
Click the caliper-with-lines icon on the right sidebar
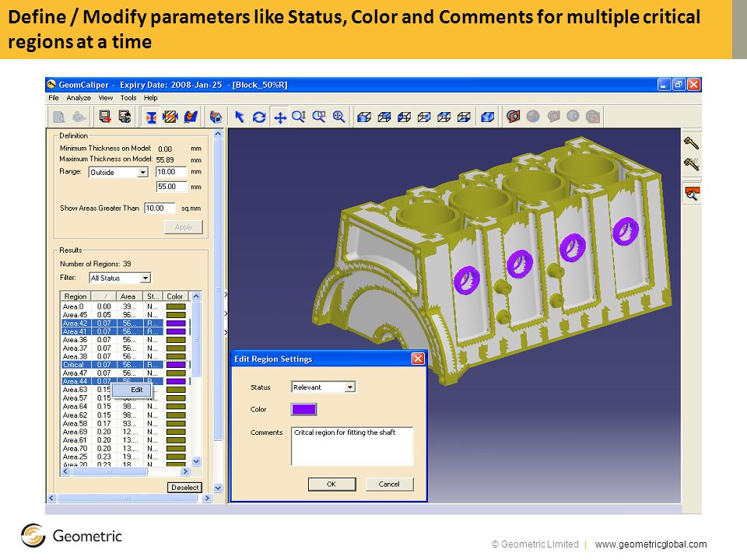[691, 164]
